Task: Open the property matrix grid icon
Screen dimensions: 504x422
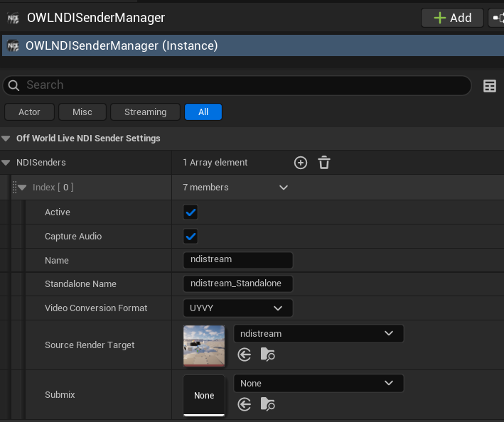Action: 490,86
